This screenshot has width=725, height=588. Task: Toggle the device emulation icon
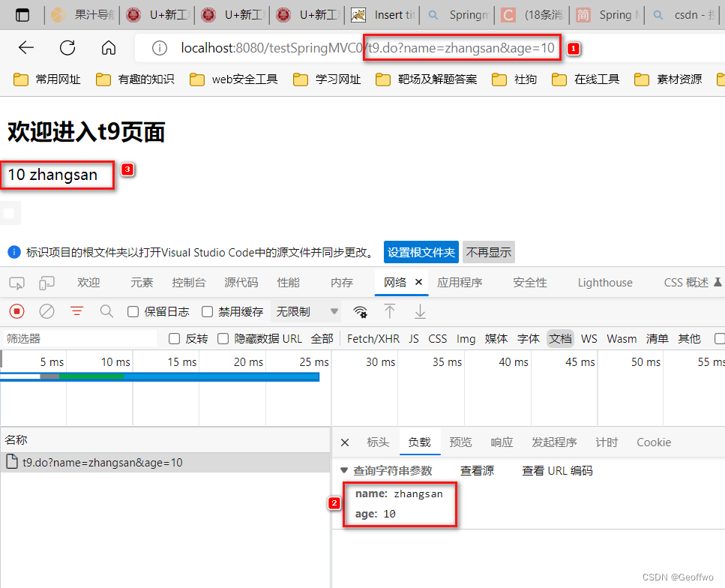pos(45,283)
